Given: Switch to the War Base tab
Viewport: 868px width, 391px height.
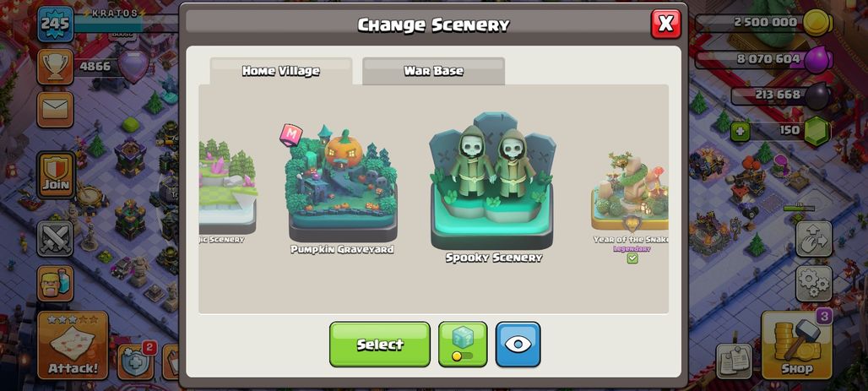Looking at the screenshot, I should (433, 71).
